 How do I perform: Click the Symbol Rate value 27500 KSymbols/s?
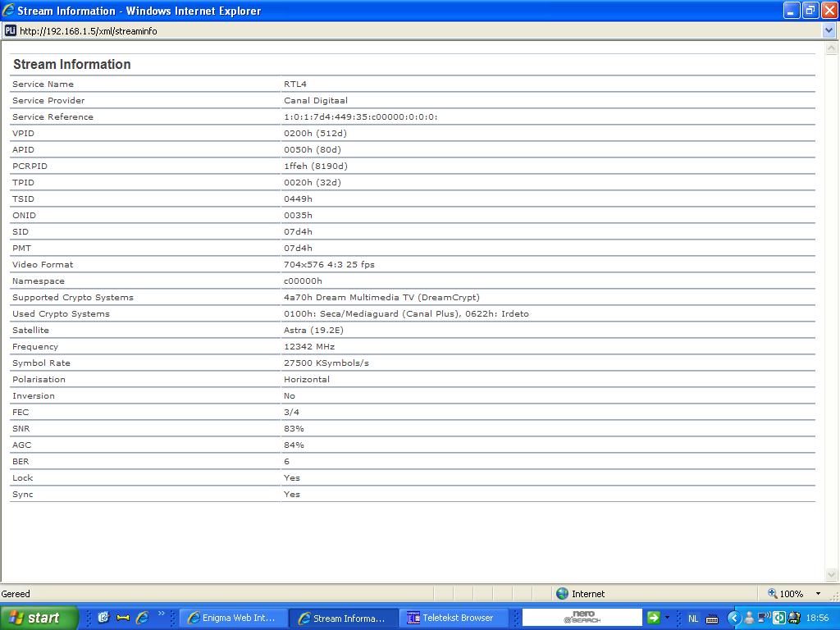pyautogui.click(x=326, y=363)
